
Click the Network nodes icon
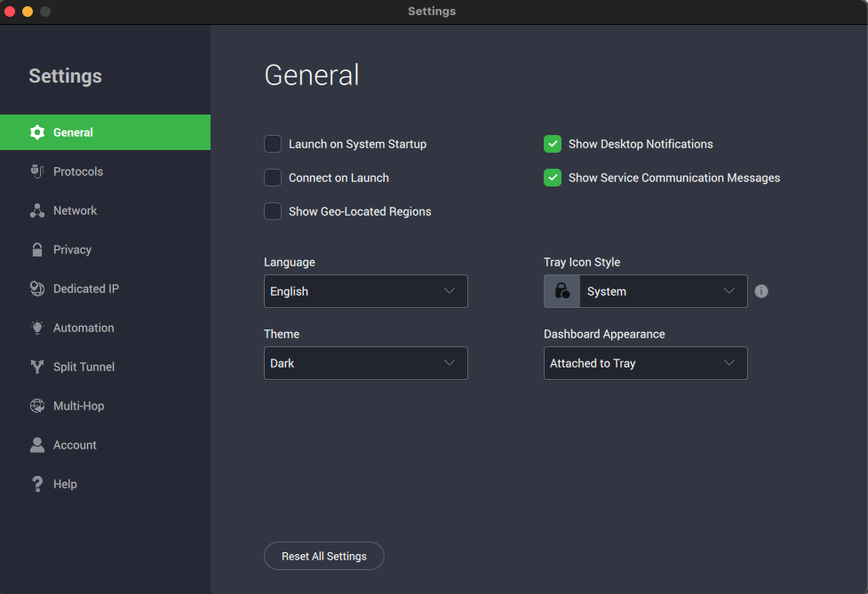37,210
